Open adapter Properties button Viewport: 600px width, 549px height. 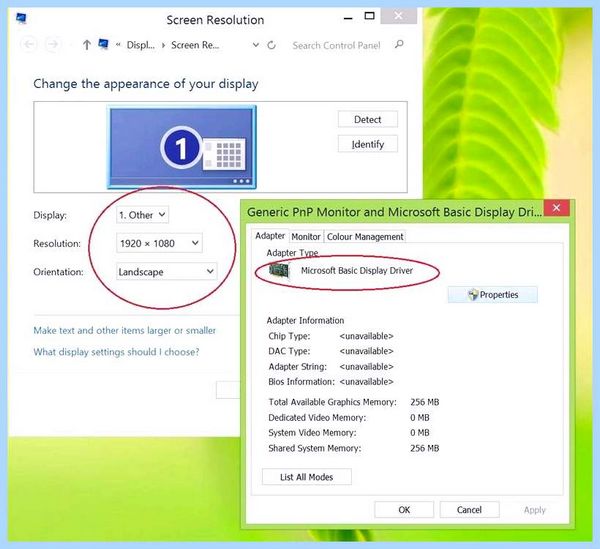493,295
